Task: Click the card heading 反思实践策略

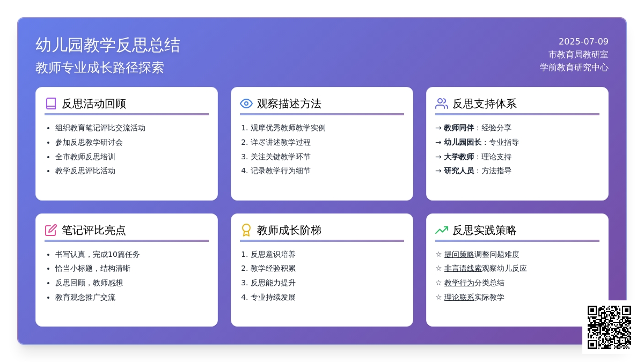Action: click(485, 230)
